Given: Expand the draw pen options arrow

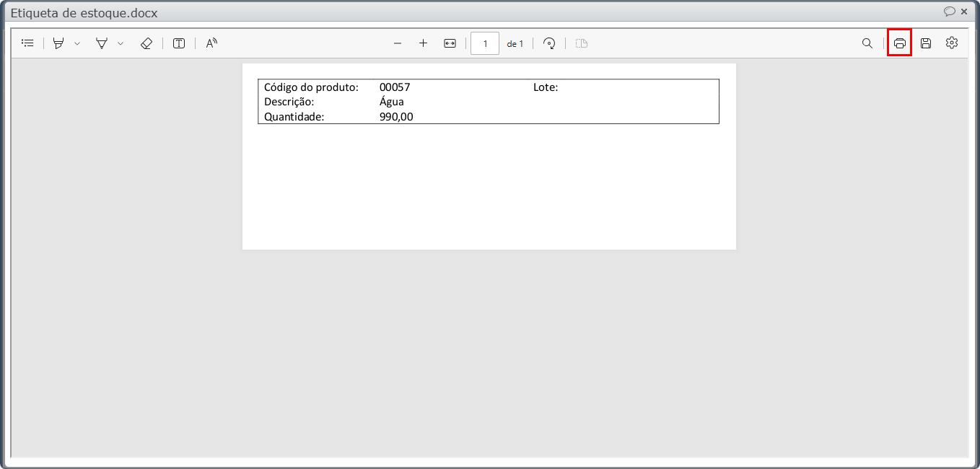Looking at the screenshot, I should [x=121, y=43].
